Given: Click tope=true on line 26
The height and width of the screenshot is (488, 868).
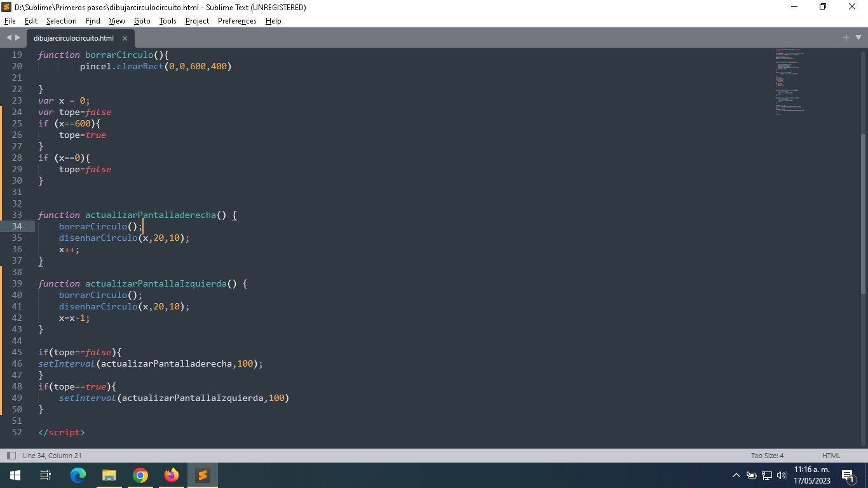Looking at the screenshot, I should pyautogui.click(x=83, y=135).
